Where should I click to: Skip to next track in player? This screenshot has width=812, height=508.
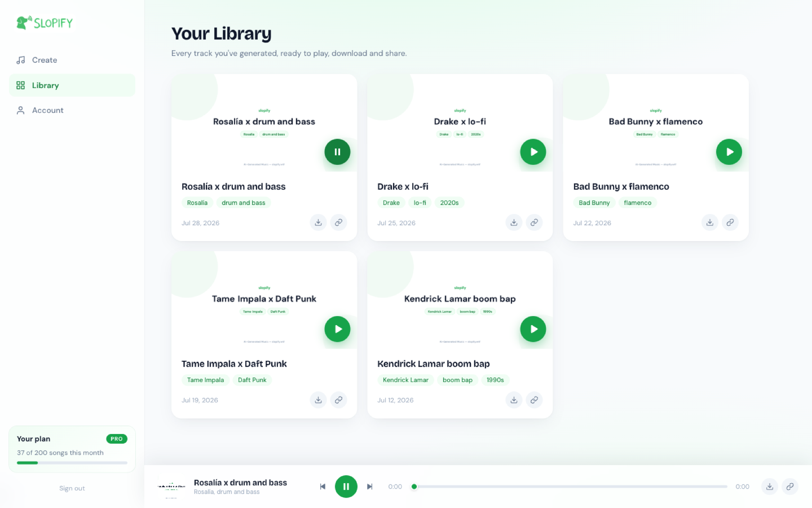pyautogui.click(x=369, y=487)
